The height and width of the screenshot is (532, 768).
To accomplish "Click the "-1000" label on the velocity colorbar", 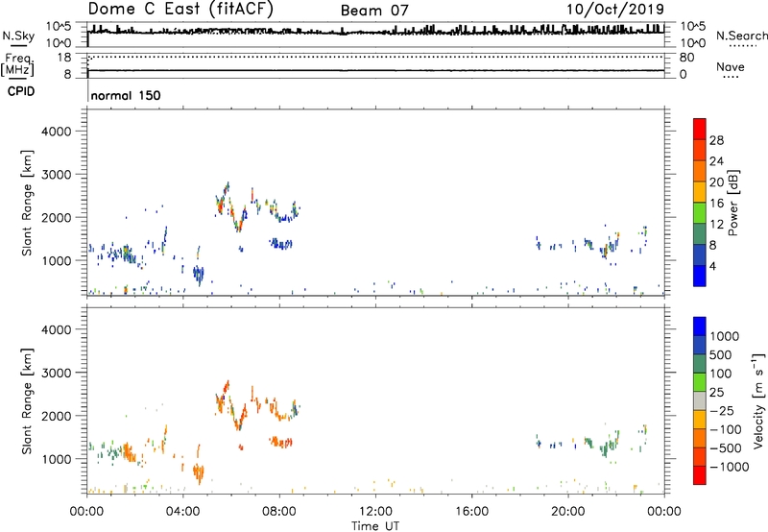I will [729, 467].
